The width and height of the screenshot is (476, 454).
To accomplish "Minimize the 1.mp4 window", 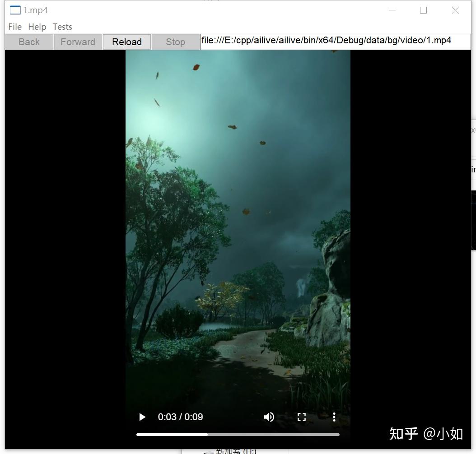I will click(392, 10).
